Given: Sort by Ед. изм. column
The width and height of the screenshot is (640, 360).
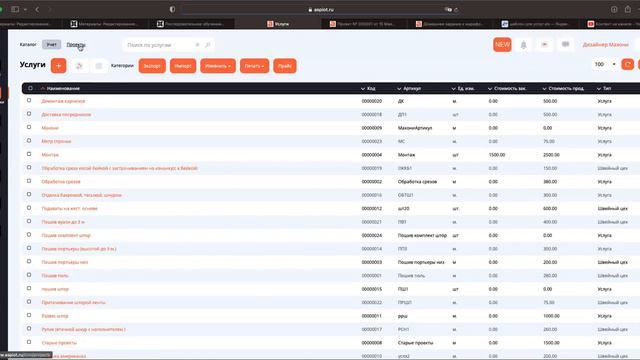Looking at the screenshot, I should click(x=466, y=89).
